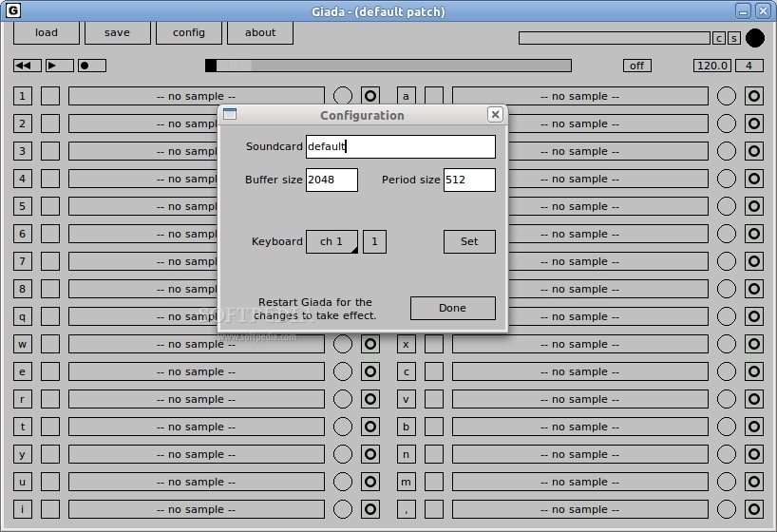Viewport: 777px width, 532px height.
Task: Toggle the status box next to key e
Action: click(x=50, y=371)
